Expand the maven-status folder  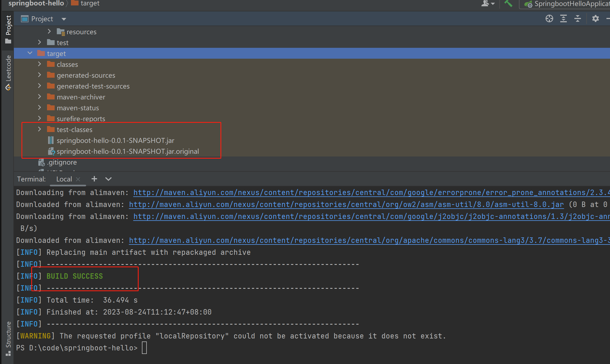(x=39, y=108)
